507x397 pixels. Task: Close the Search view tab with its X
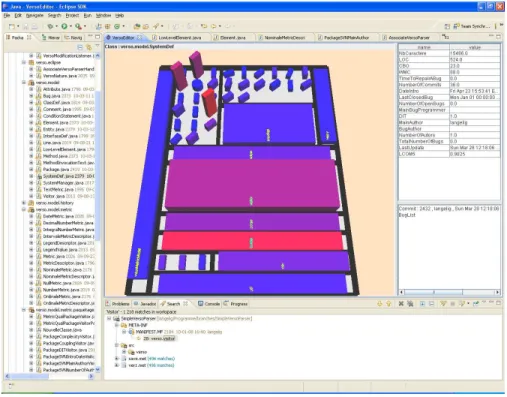[x=186, y=304]
